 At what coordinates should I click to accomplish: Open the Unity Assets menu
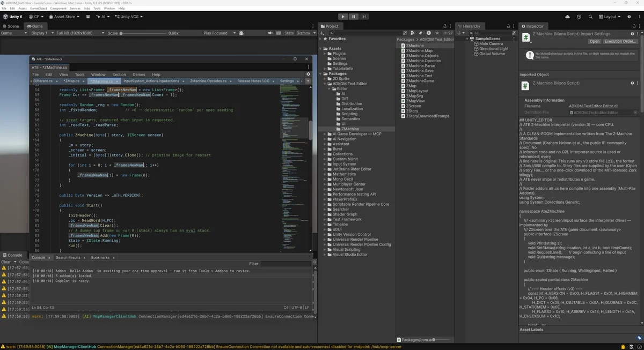coord(23,9)
